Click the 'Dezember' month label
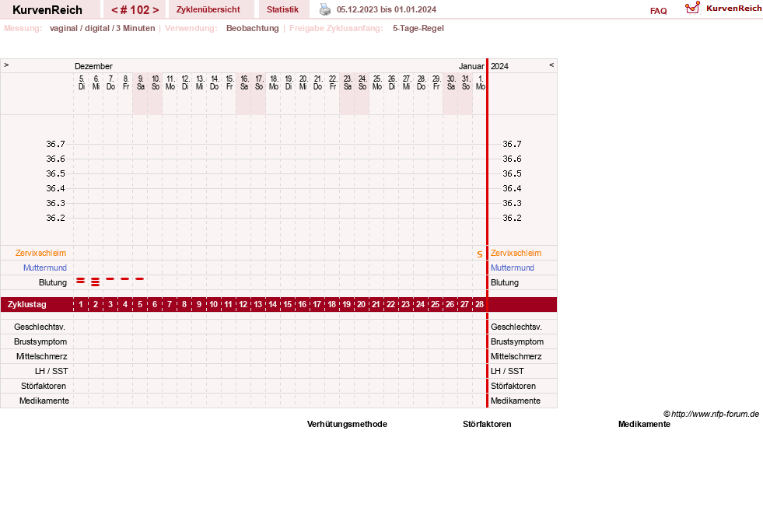This screenshot has width=763, height=532. click(93, 66)
